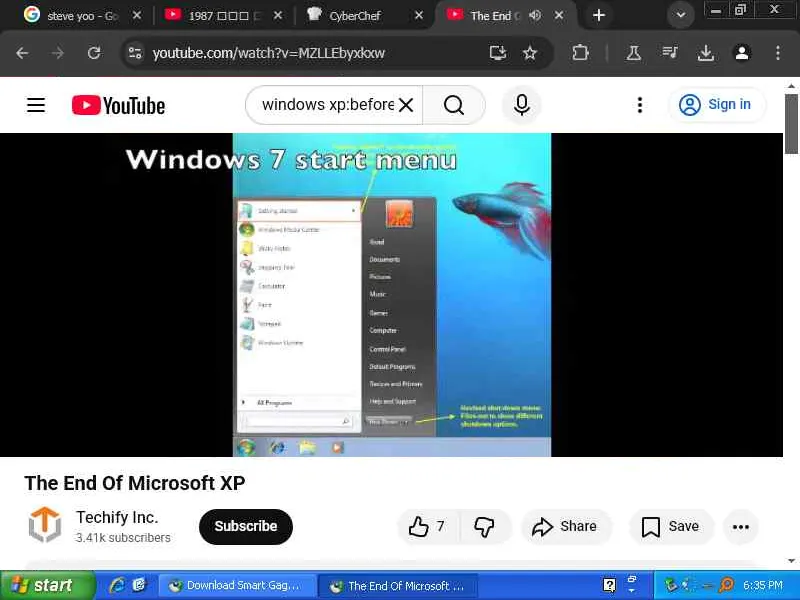Install app icon in address bar

coord(497,53)
